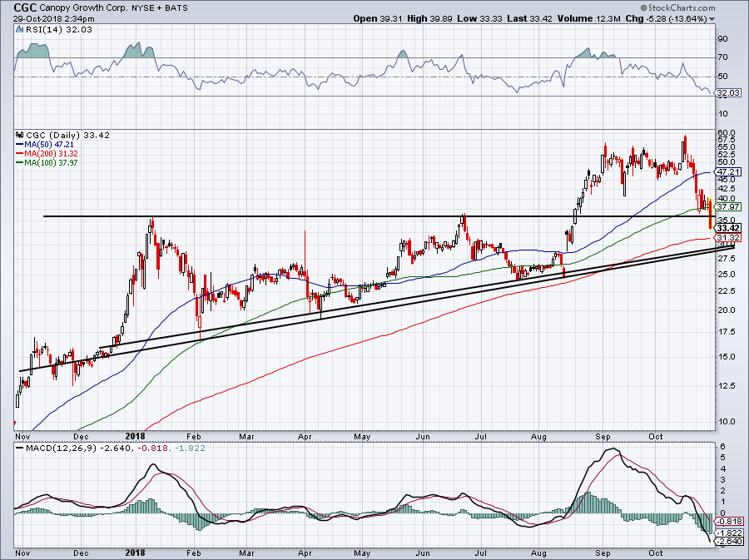
Task: Click the bold 33.42 last-price axis tag
Action: click(x=729, y=228)
